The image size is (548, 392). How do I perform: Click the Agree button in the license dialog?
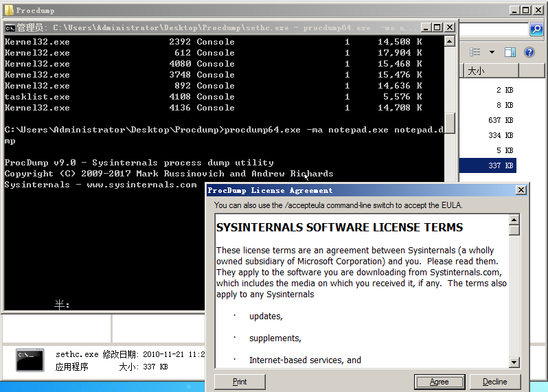(439, 382)
